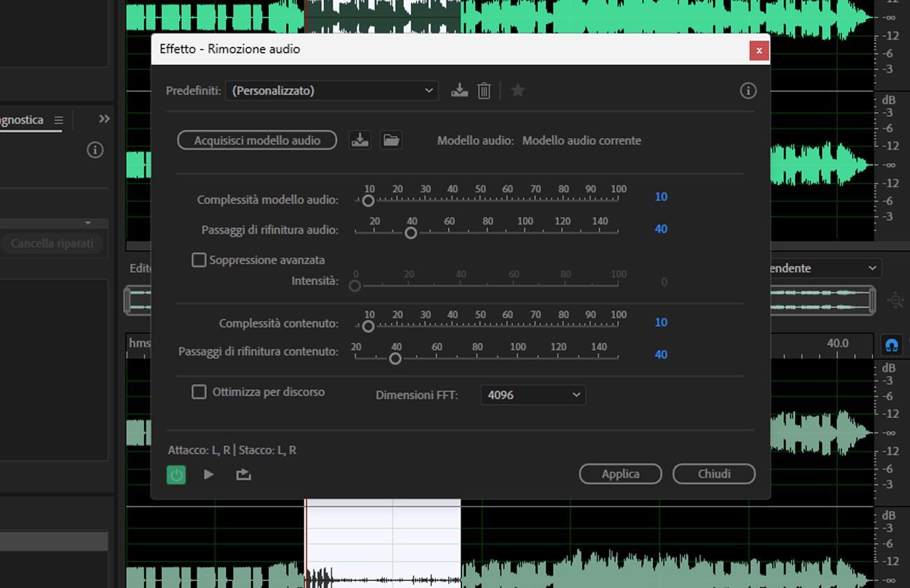Image resolution: width=910 pixels, height=588 pixels.
Task: Apply the effect with Applica
Action: click(620, 474)
